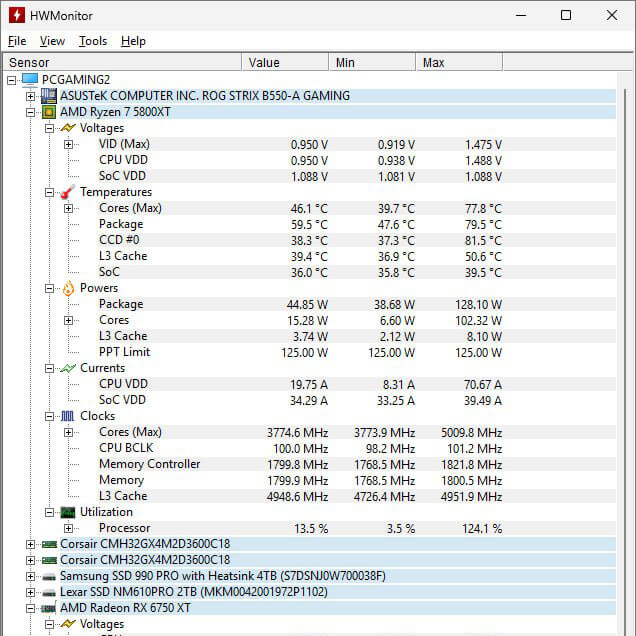Click the Sensor column header
The image size is (636, 636).
[x=122, y=62]
